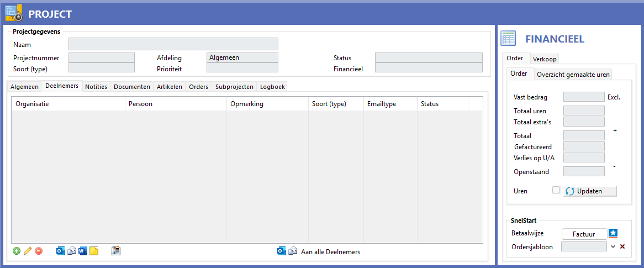Click the Excl. label next to Vast bedrag
Screen dimensions: 644x268
pos(614,97)
